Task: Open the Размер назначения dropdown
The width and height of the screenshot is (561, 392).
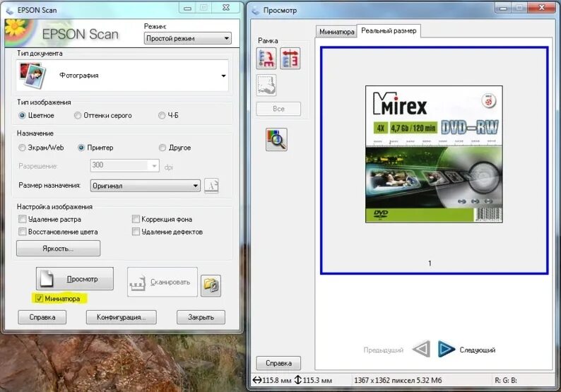Action: pos(146,186)
